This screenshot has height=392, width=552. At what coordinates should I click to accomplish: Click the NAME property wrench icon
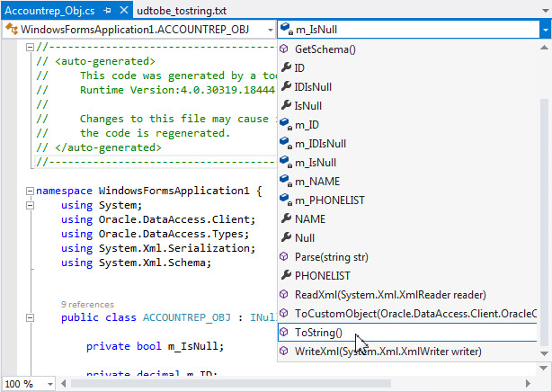click(x=286, y=218)
